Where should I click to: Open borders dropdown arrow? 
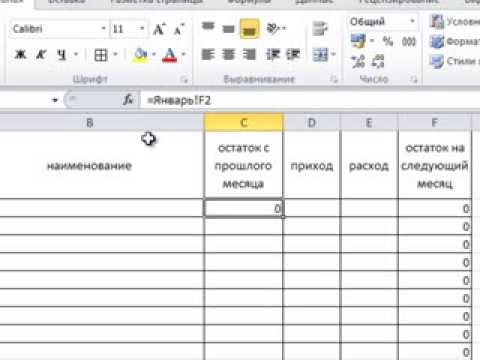pyautogui.click(x=116, y=54)
